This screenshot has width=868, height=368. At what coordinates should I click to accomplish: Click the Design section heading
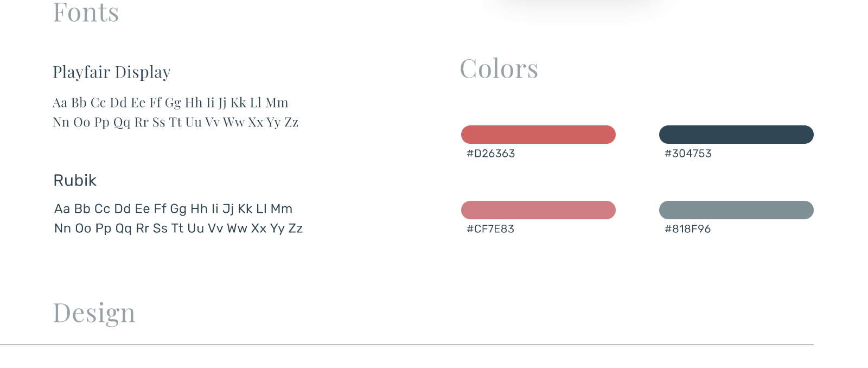click(x=94, y=313)
